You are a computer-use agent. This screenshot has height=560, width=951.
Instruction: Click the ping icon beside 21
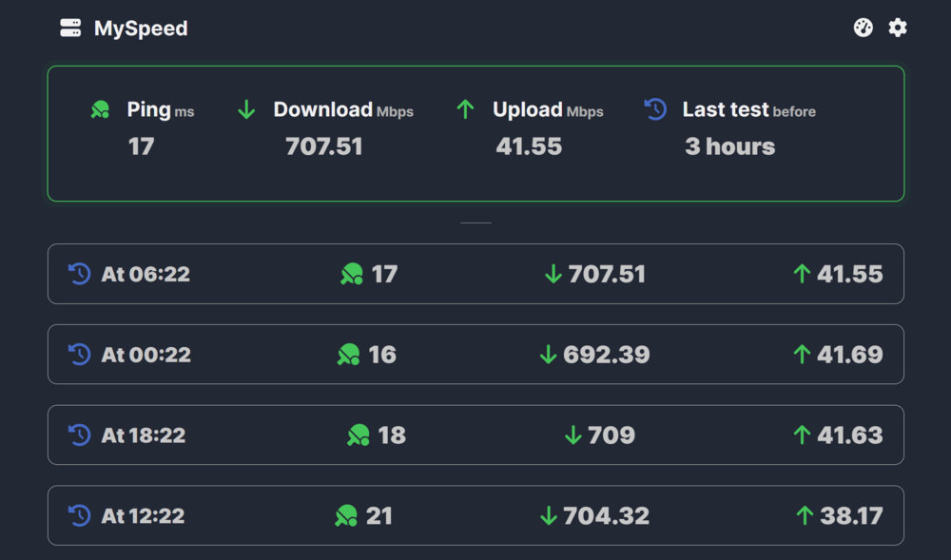pyautogui.click(x=346, y=515)
